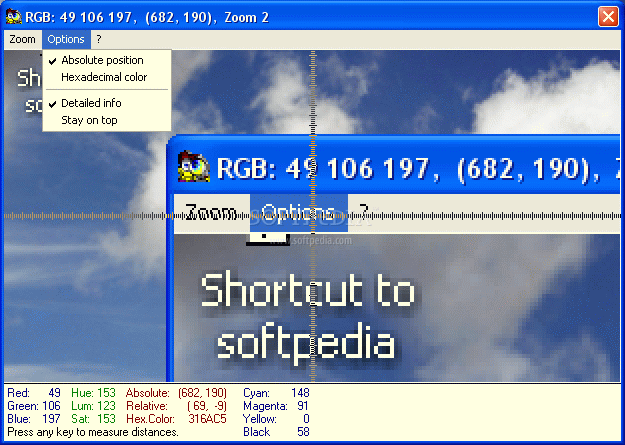
Task: Close the Options menu in menu bar
Action: (66, 39)
